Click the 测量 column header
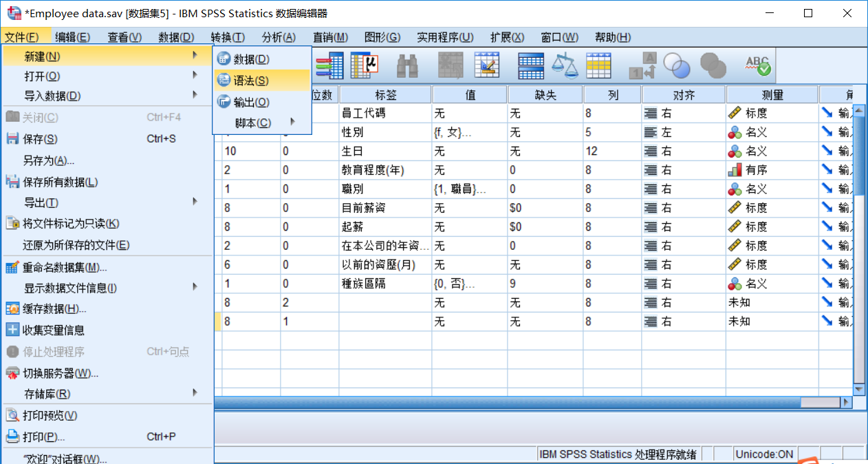This screenshot has height=464, width=868. coord(772,94)
